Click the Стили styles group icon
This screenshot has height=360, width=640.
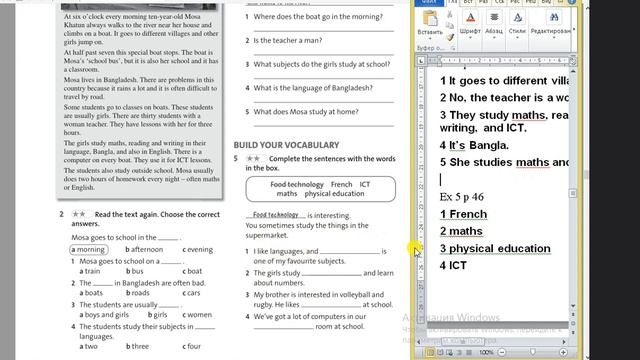tap(517, 18)
